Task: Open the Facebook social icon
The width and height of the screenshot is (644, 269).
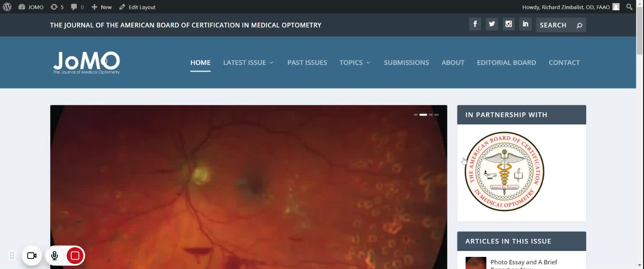Action: [x=475, y=24]
